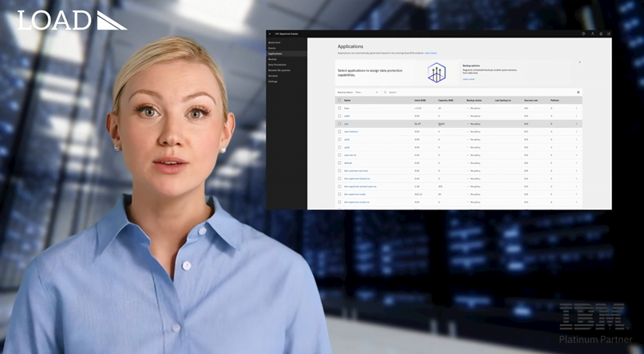Open Settings in the left sidebar
644x354 pixels.
(273, 82)
